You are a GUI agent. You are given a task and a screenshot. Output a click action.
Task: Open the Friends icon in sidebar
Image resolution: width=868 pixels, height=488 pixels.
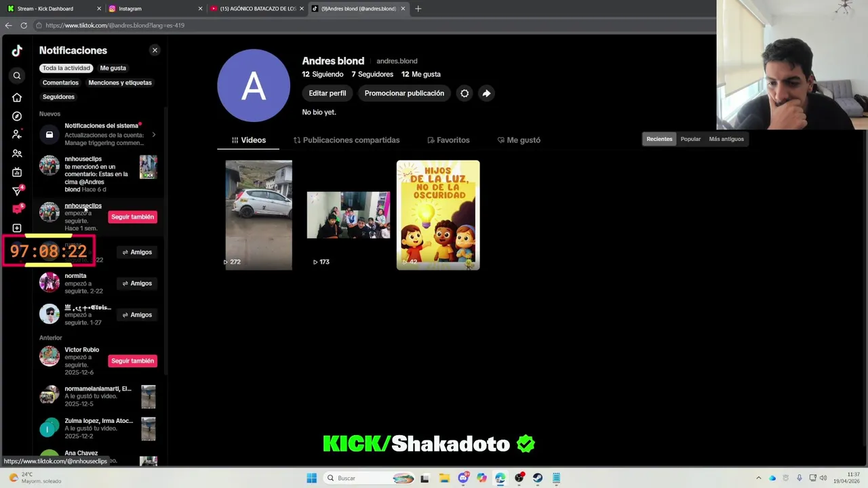click(17, 153)
